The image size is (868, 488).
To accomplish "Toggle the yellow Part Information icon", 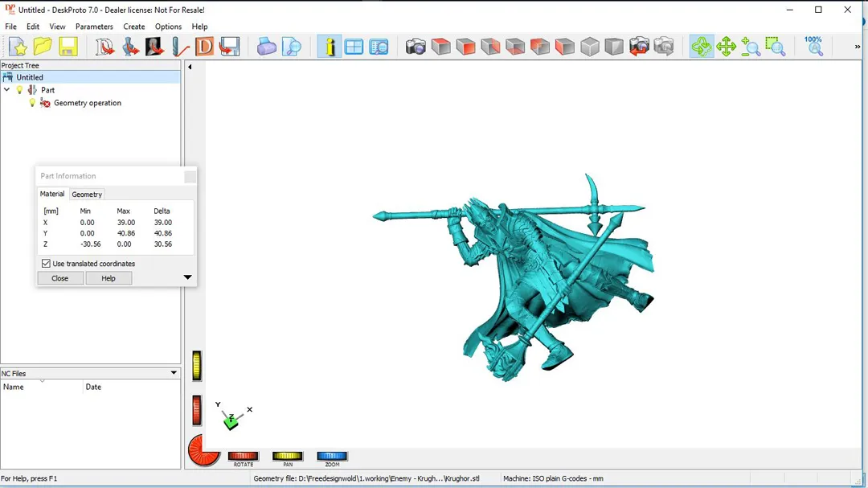I will pos(330,47).
